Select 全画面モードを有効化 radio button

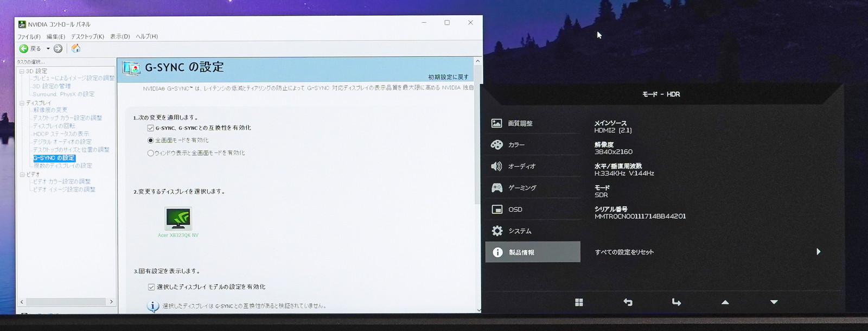150,141
